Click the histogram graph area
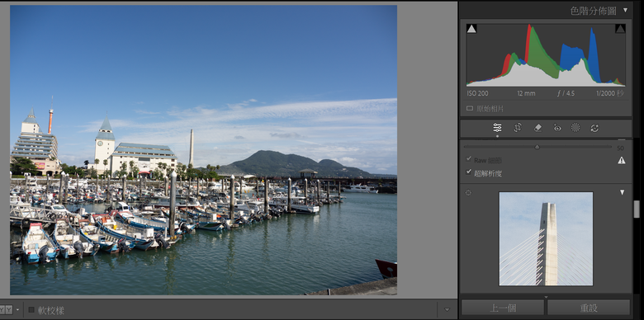644x320 pixels. [x=546, y=54]
